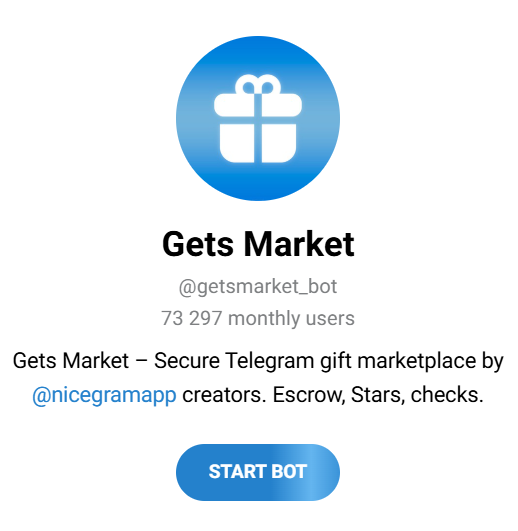The width and height of the screenshot is (518, 531).
Task: Click the vertical ribbon on the gift icon
Action: pyautogui.click(x=258, y=128)
